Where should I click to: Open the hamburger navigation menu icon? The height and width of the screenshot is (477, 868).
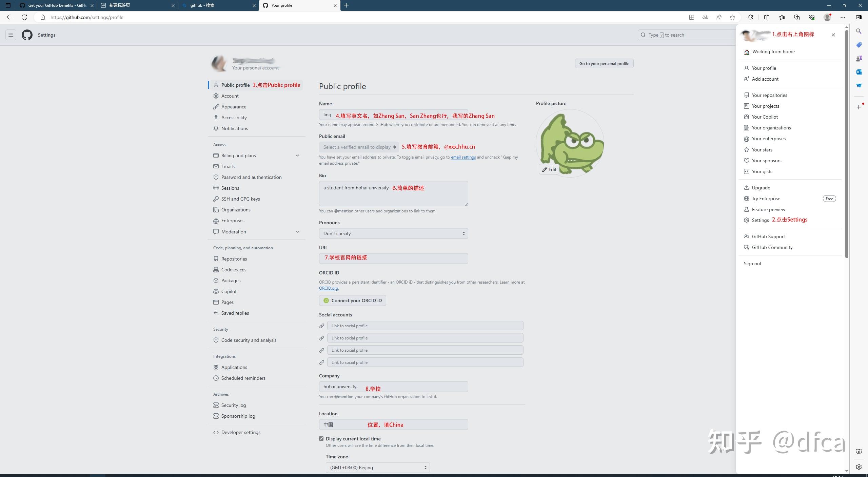(11, 35)
